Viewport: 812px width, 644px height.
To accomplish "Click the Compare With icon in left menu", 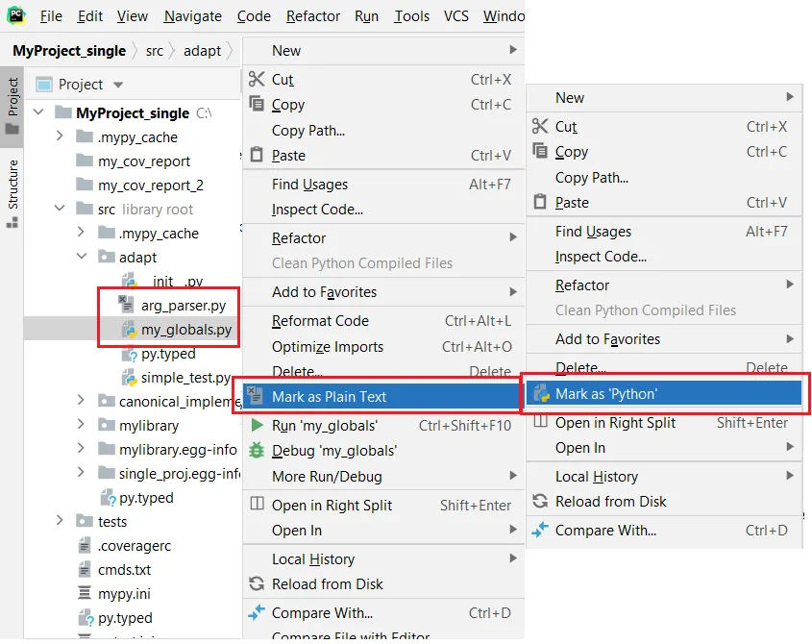I will click(257, 612).
